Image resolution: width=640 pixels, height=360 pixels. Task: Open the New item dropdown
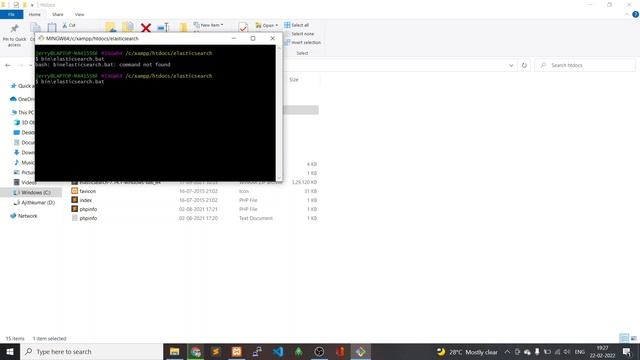[208, 25]
